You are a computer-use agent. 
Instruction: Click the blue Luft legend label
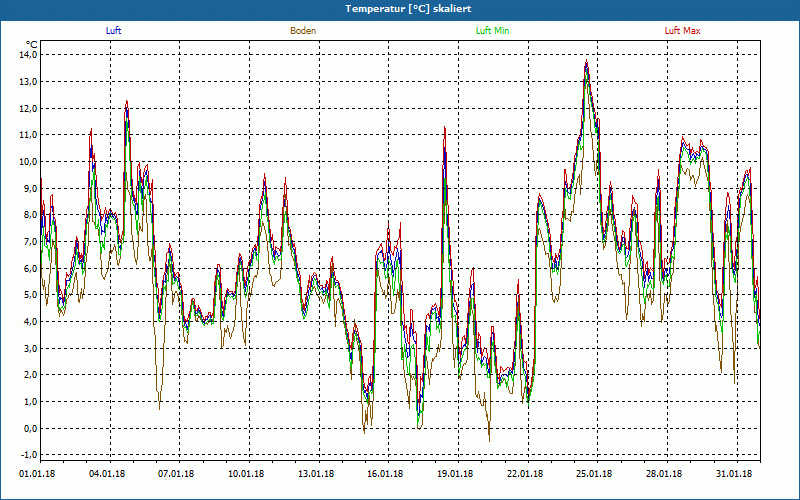[113, 31]
